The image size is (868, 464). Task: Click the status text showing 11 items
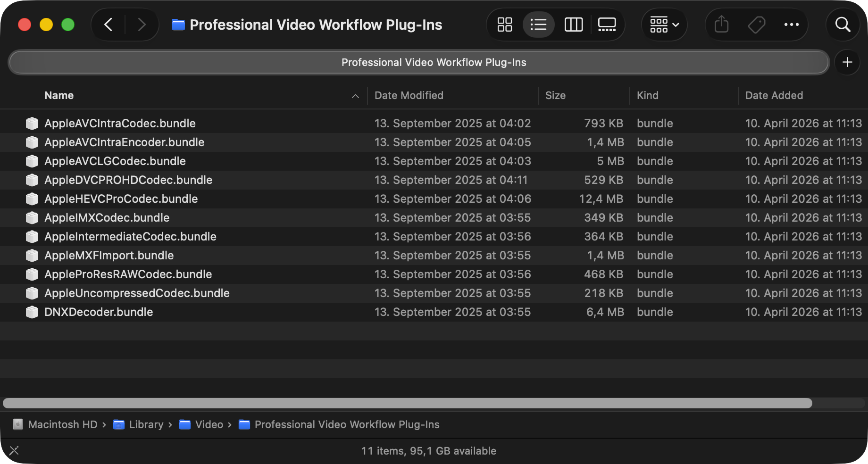429,451
